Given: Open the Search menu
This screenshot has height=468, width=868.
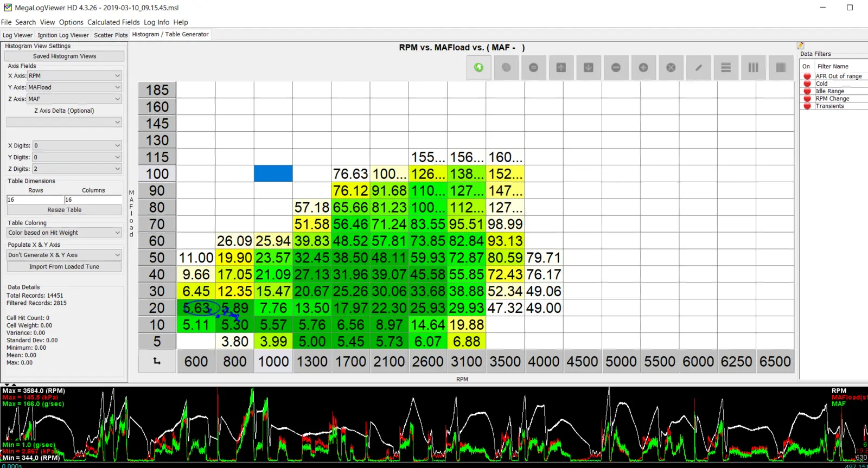Looking at the screenshot, I should click(25, 22).
